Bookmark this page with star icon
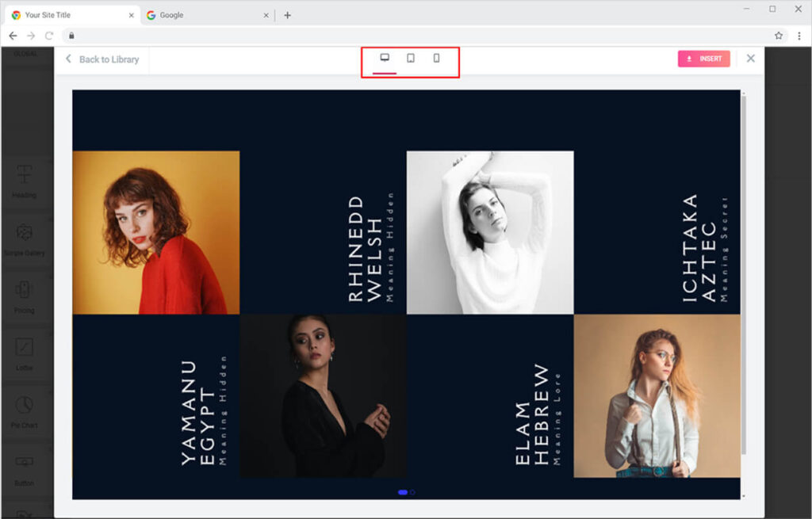 coord(779,36)
